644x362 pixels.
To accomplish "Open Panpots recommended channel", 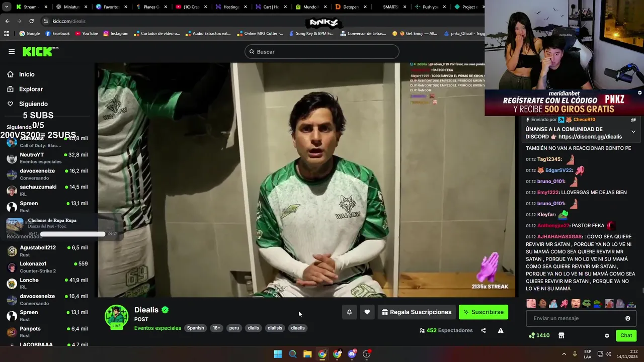I will [x=48, y=332].
